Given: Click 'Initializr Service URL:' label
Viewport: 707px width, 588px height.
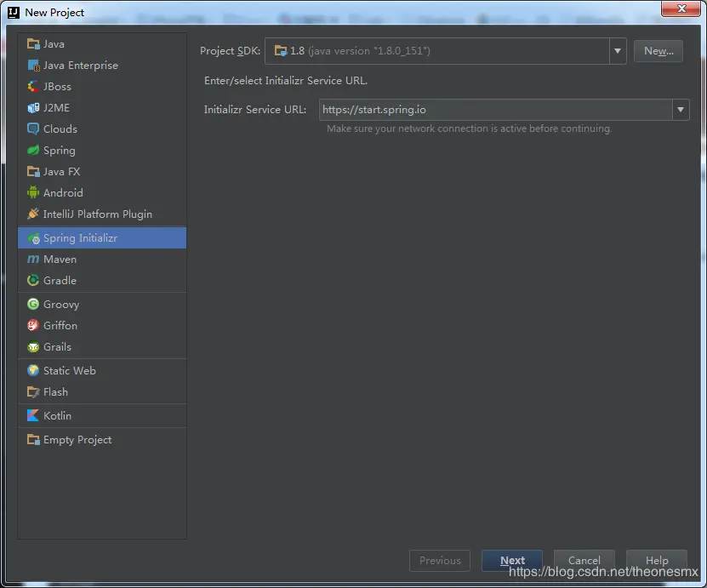Looking at the screenshot, I should coord(255,110).
